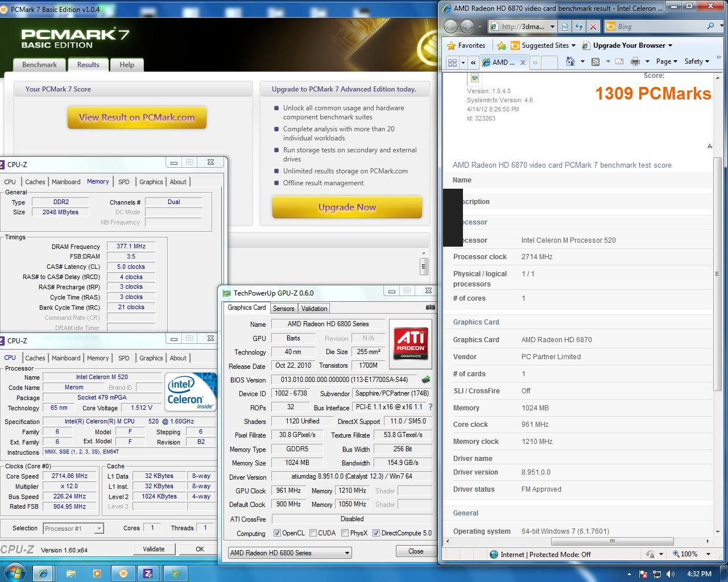
Task: Click Validate button in CPU-Z
Action: tap(154, 549)
